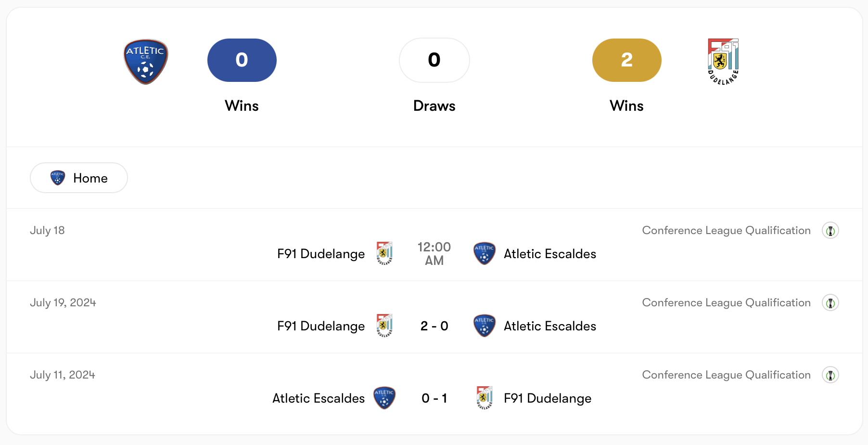Click Atletic Escaldes logo in the 0 - 1 match
The image size is (868, 445).
384,398
